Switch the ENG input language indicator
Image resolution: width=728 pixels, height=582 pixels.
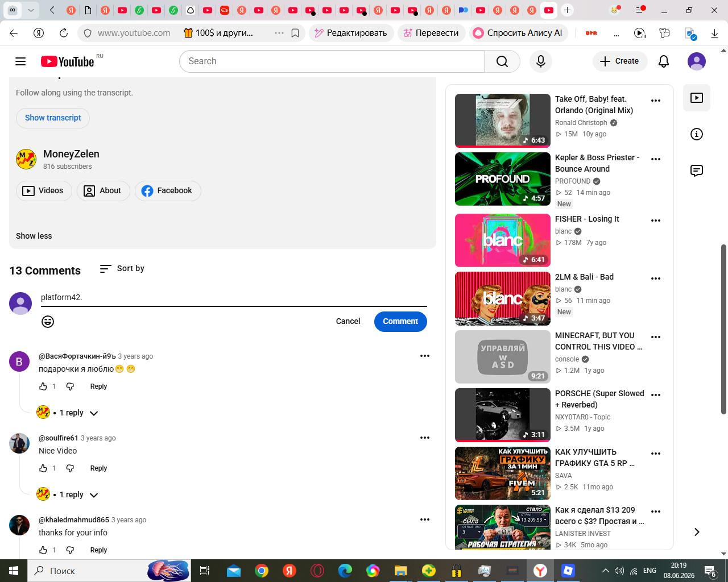pyautogui.click(x=650, y=571)
